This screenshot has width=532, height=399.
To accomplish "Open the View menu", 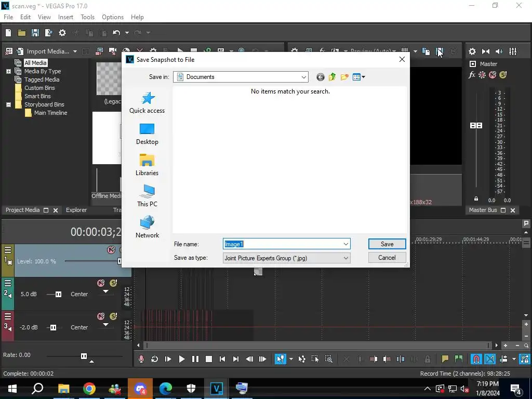I will pyautogui.click(x=44, y=17).
